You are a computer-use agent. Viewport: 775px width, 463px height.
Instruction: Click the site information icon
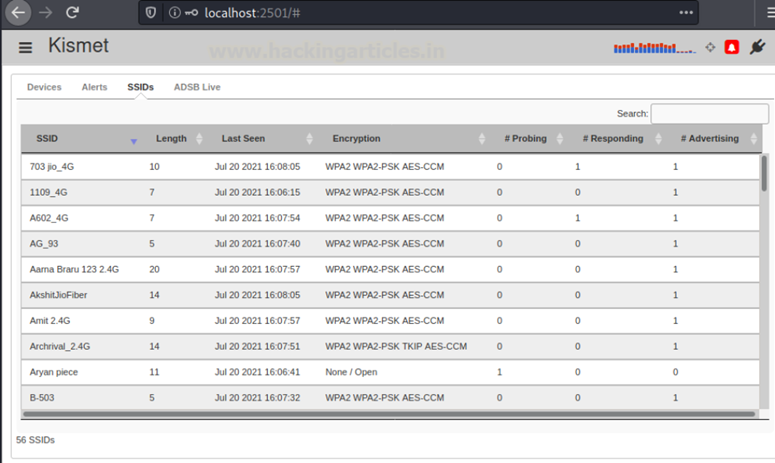[x=174, y=12]
